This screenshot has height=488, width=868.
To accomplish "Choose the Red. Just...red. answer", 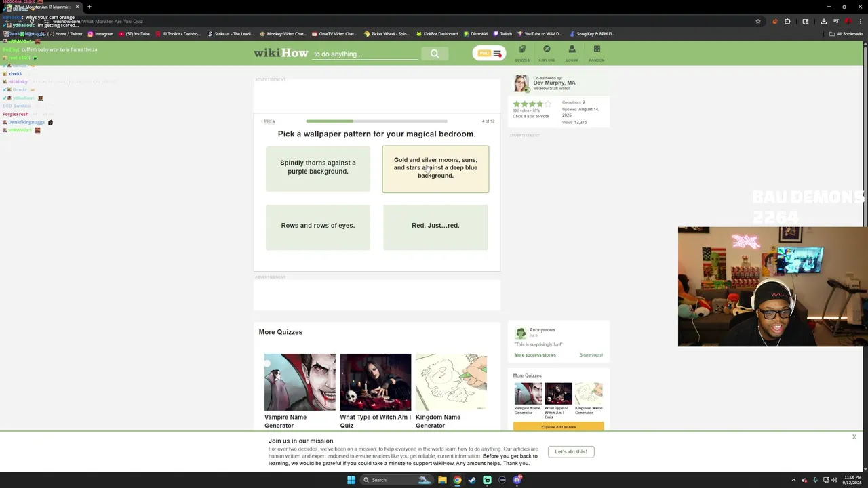I will pyautogui.click(x=435, y=227).
